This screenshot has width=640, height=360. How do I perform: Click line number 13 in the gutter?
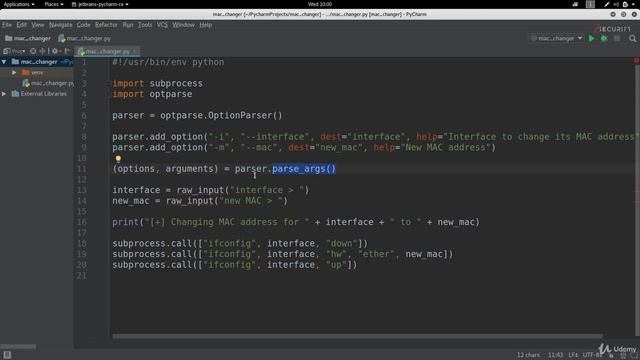82,190
